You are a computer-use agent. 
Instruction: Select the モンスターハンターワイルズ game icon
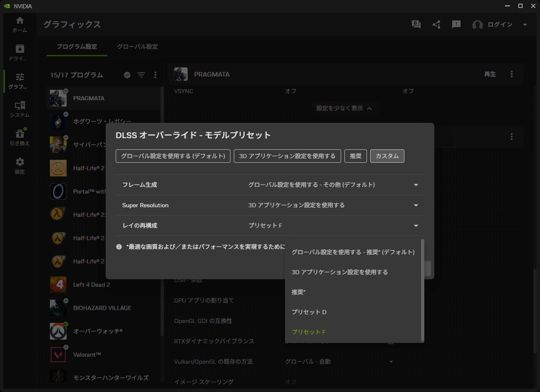tap(58, 376)
